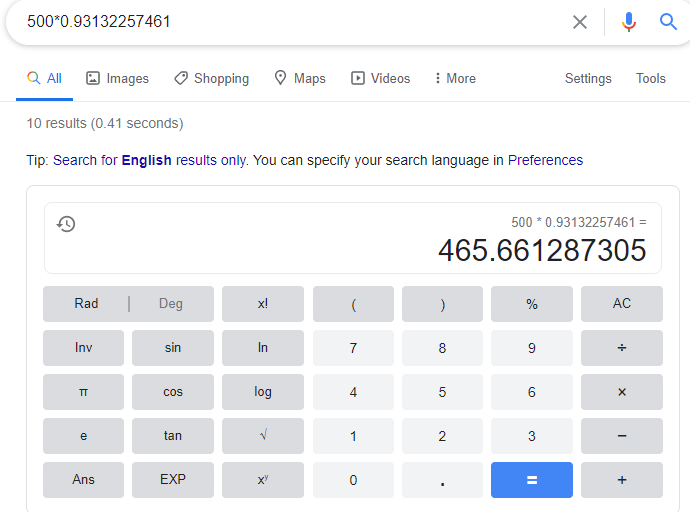Toggle the Inv inverse functions key
The height and width of the screenshot is (512, 690).
[x=84, y=348]
